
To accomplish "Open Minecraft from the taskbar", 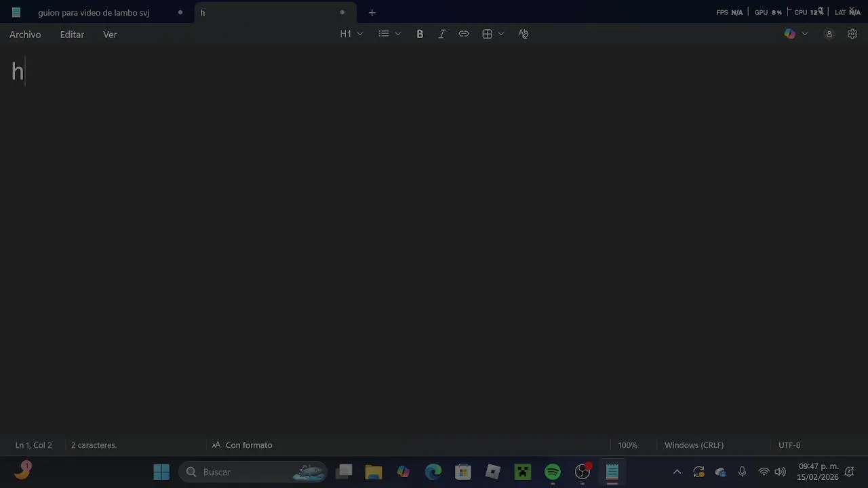I will coord(523,472).
